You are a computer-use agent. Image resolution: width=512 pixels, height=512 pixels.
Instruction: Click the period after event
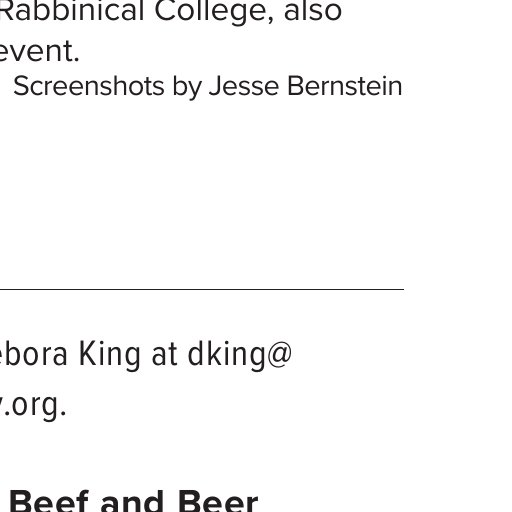tap(76, 60)
